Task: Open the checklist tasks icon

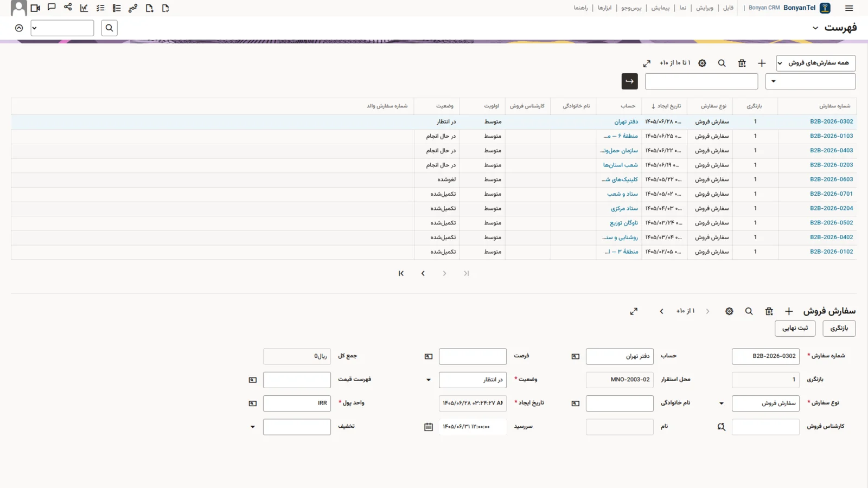Action: (x=100, y=8)
